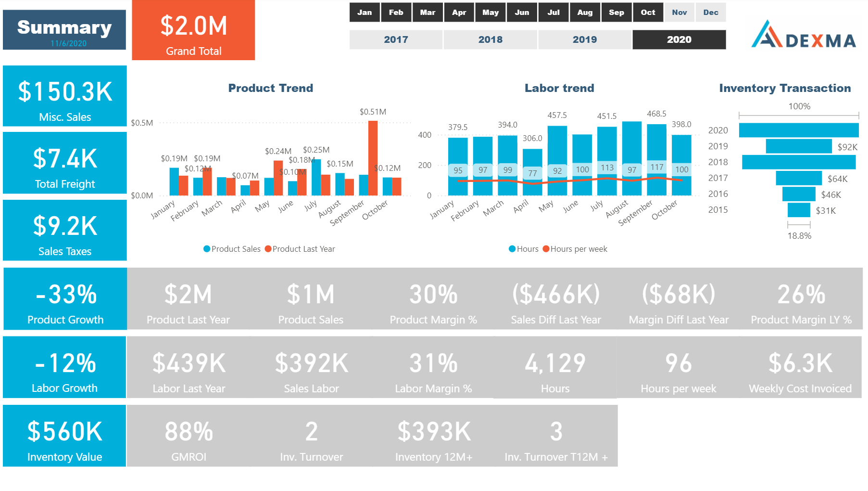Switch to the 2019 year filter

click(x=584, y=39)
